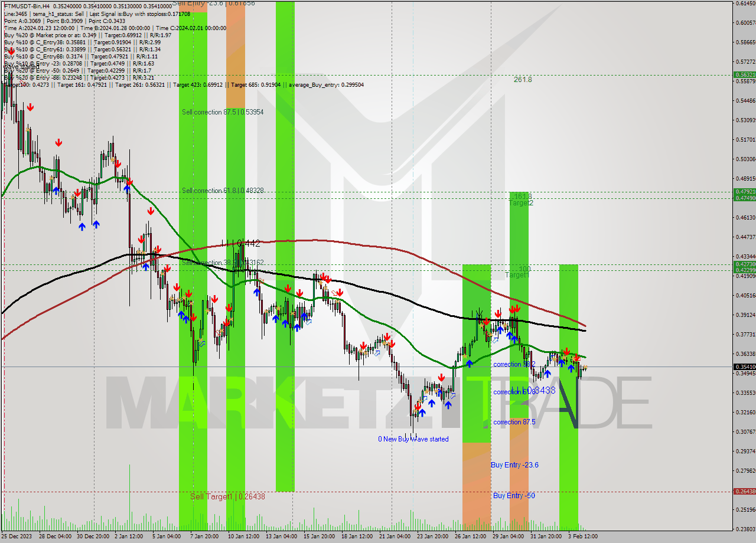Click the 'Sell correction 61.8 | 0.48328' label
Screen dimensions: 756x543
point(223,191)
